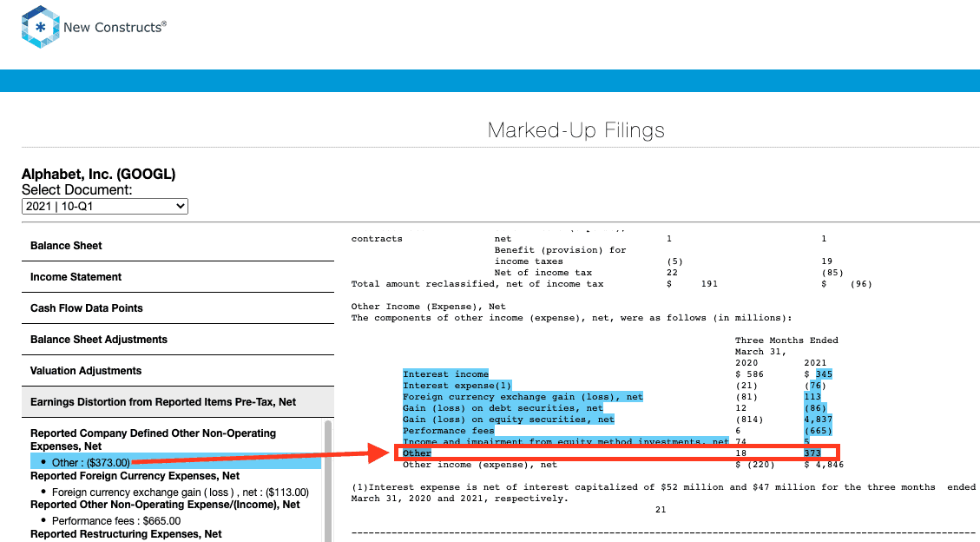980x542 pixels.
Task: Click the 'Marked-Up Filings' page title
Action: click(576, 130)
